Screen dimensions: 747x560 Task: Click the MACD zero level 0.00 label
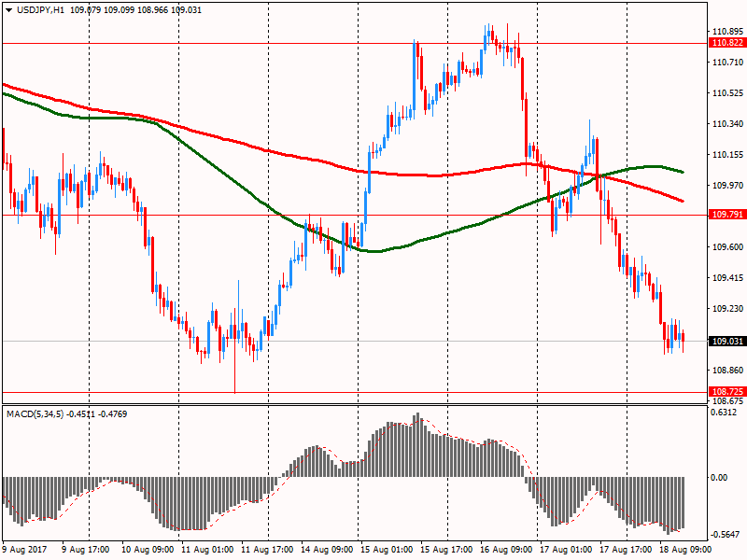coord(719,478)
